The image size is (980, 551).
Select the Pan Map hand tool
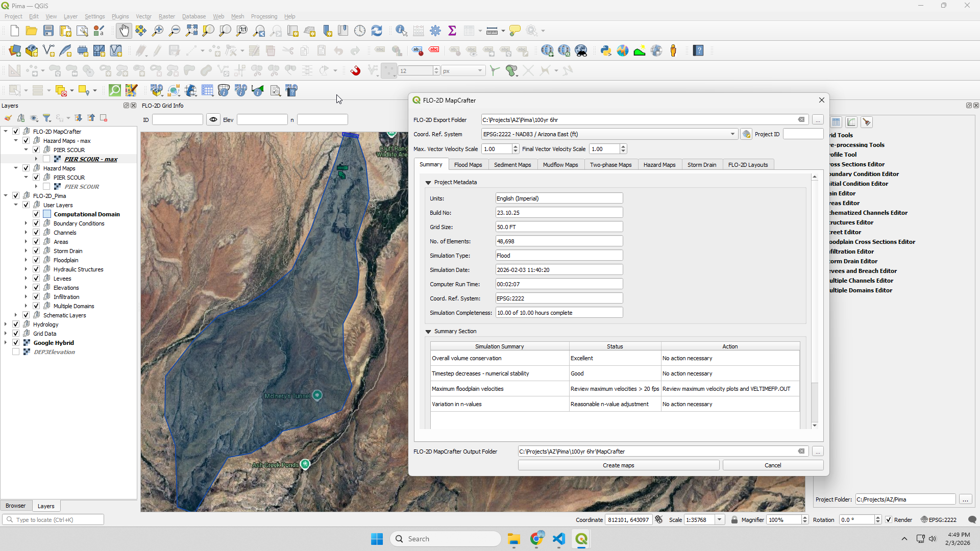pyautogui.click(x=124, y=31)
